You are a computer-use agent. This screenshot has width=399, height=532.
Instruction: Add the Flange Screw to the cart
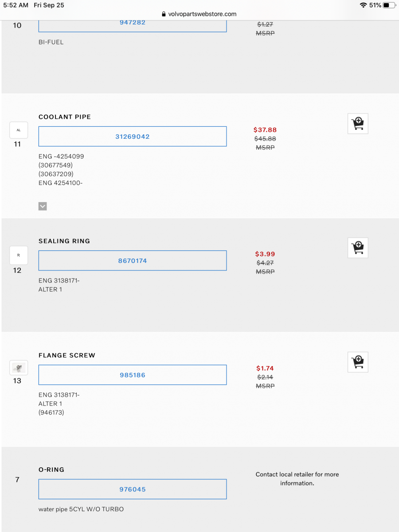point(358,362)
